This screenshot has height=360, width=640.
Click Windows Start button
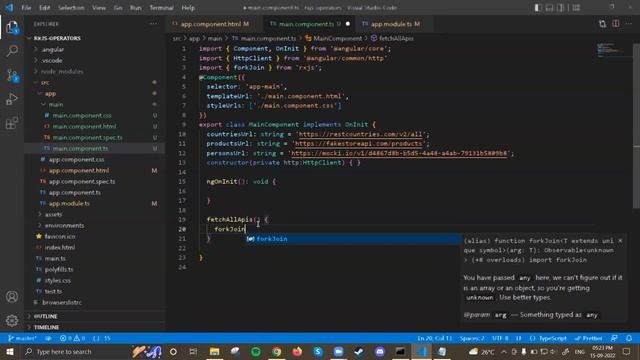pyautogui.click(x=10, y=351)
